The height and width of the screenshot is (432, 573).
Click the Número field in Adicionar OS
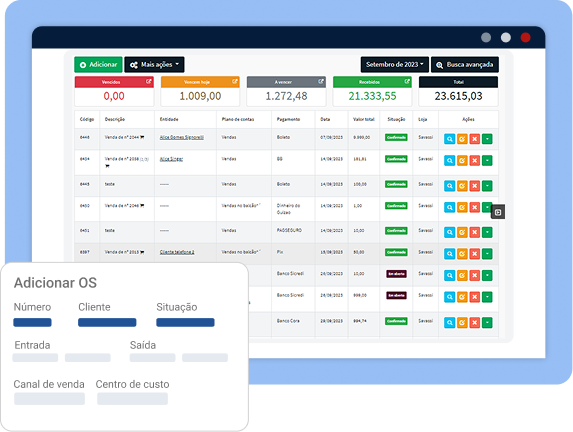(32, 322)
